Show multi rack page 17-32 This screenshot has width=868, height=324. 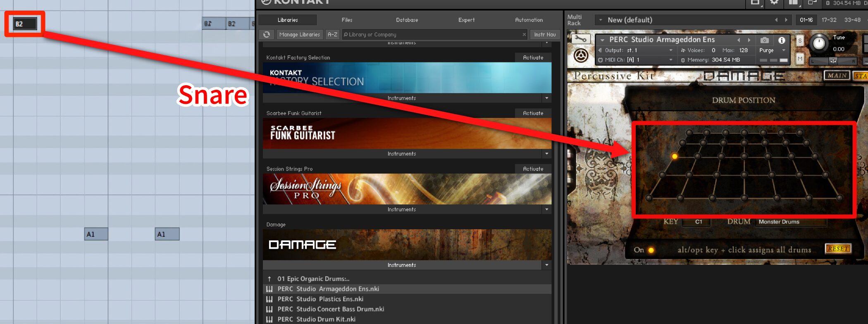[829, 20]
